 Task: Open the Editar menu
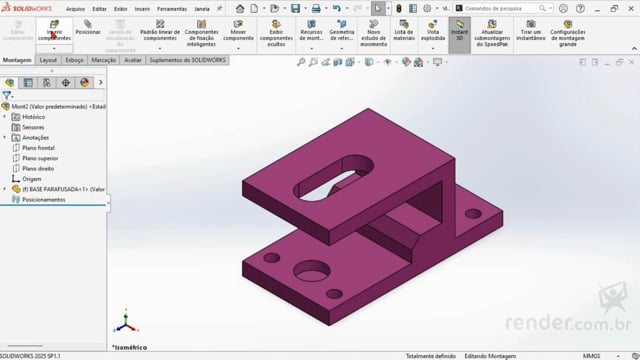pyautogui.click(x=99, y=9)
